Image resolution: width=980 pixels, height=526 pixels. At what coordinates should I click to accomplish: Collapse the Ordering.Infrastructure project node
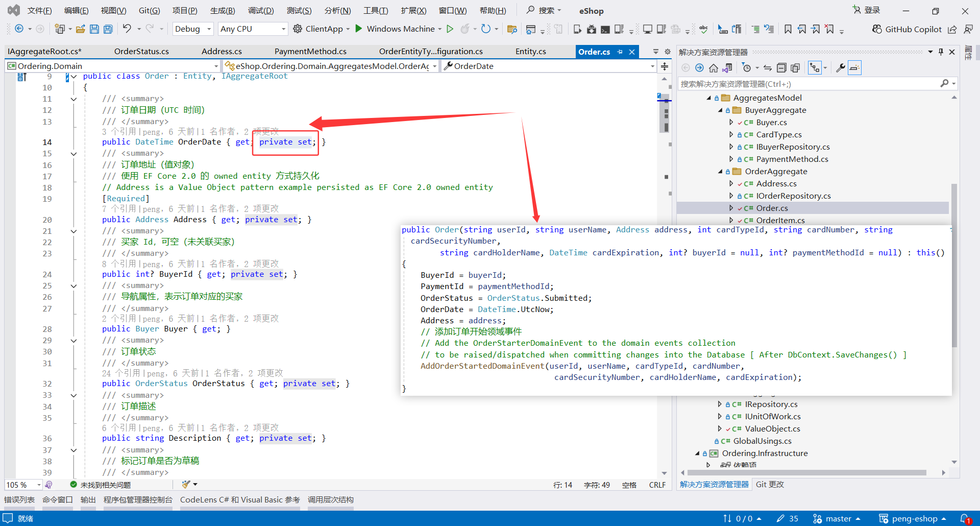pos(697,453)
